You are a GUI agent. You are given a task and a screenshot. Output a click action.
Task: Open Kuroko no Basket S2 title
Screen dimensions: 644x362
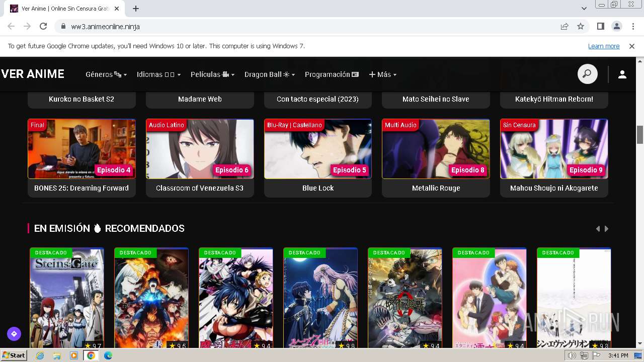[82, 99]
